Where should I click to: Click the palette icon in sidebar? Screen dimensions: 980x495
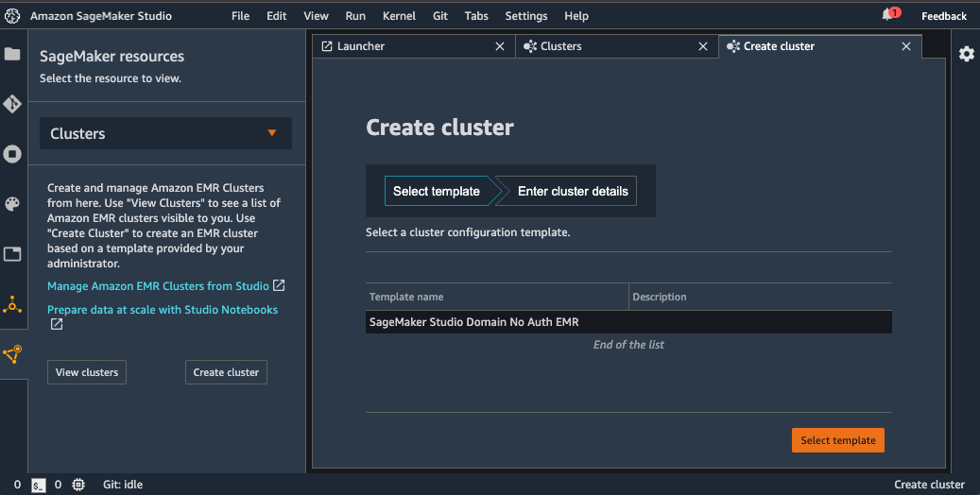tap(12, 204)
